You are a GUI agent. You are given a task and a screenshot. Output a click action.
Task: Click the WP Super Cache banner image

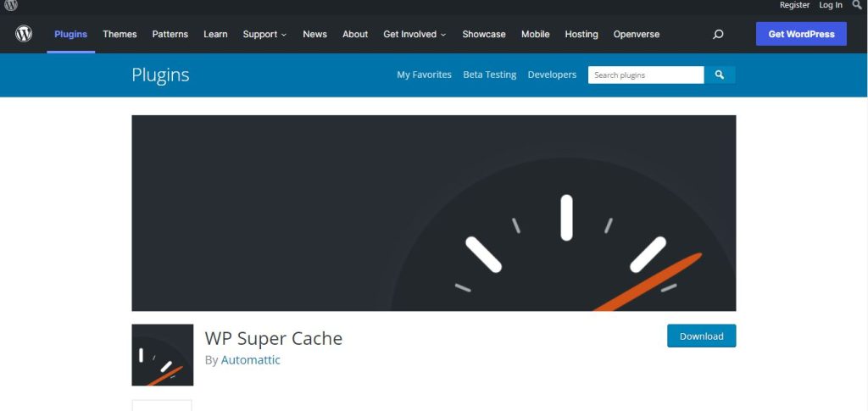point(433,213)
